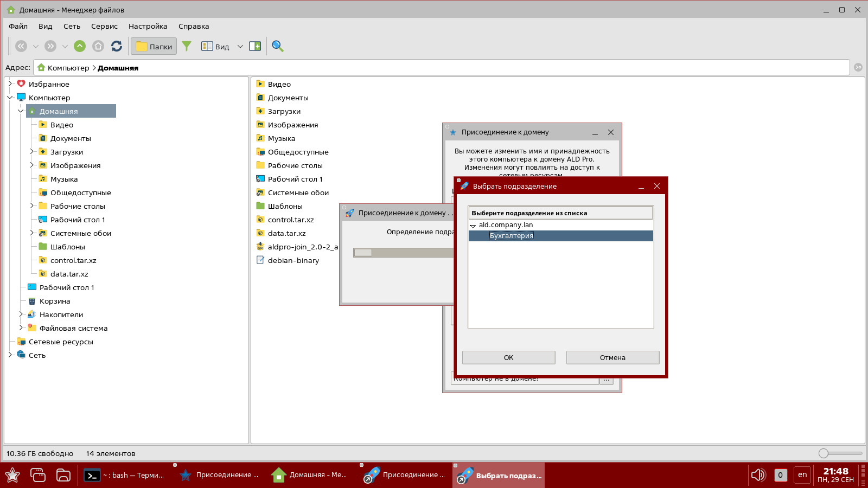Click the Refresh icon in toolbar
This screenshot has height=488, width=868.
pyautogui.click(x=117, y=46)
